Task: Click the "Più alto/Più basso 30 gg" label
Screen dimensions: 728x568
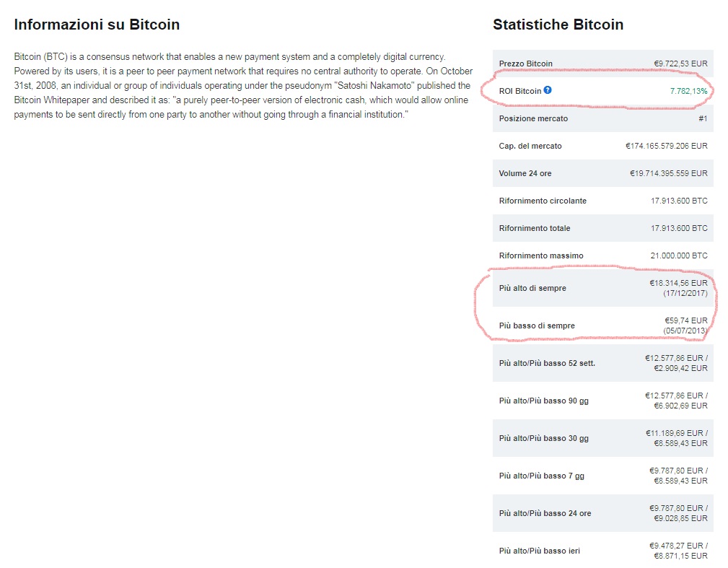Action: click(543, 438)
